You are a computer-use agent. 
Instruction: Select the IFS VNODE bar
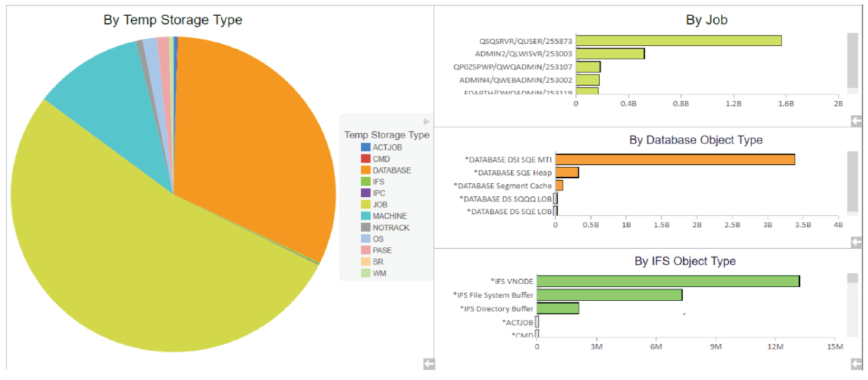click(667, 281)
